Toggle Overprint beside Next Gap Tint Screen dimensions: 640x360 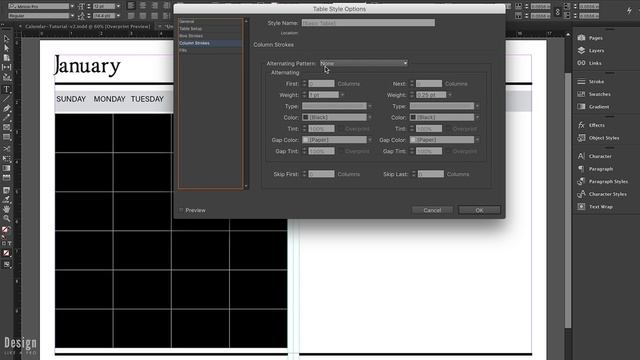coord(449,151)
